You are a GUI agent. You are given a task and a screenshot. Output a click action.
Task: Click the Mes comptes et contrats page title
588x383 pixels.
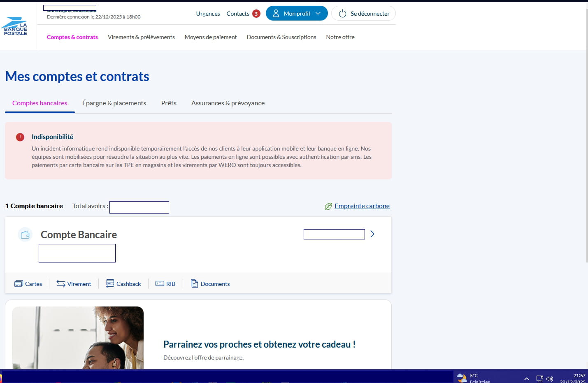point(77,77)
